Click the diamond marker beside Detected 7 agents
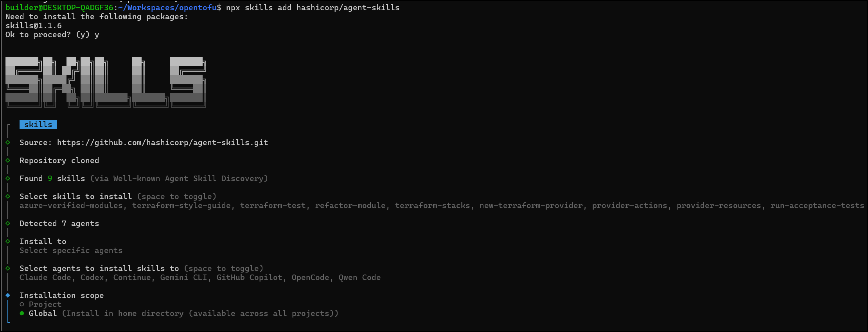The width and height of the screenshot is (868, 332). point(8,223)
